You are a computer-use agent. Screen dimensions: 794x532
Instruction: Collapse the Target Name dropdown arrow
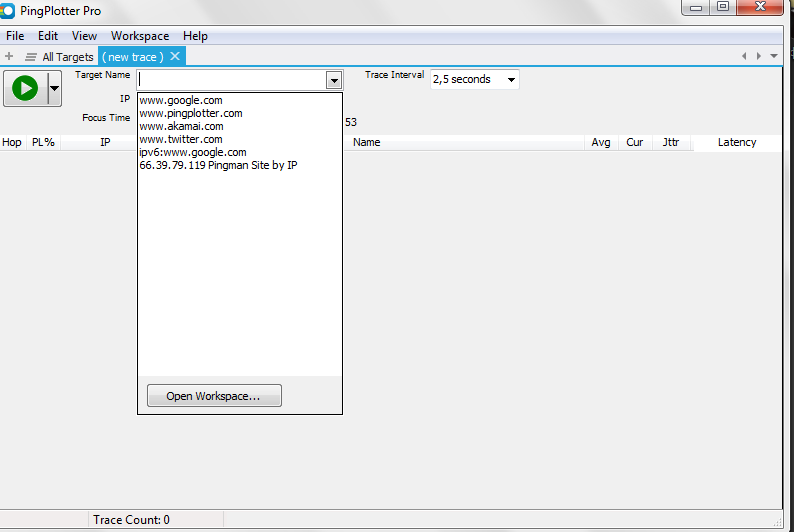point(334,80)
